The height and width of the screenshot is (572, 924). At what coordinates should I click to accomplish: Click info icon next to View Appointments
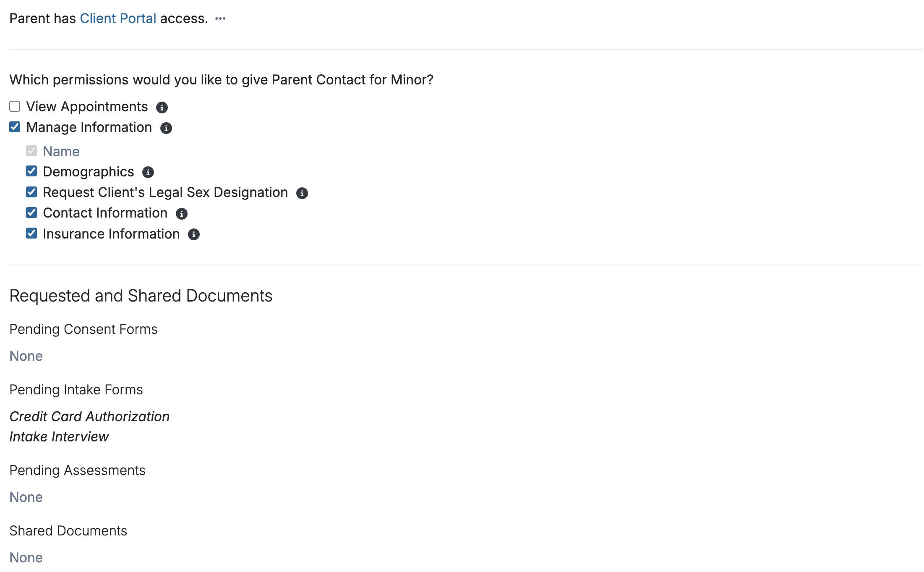click(x=162, y=108)
